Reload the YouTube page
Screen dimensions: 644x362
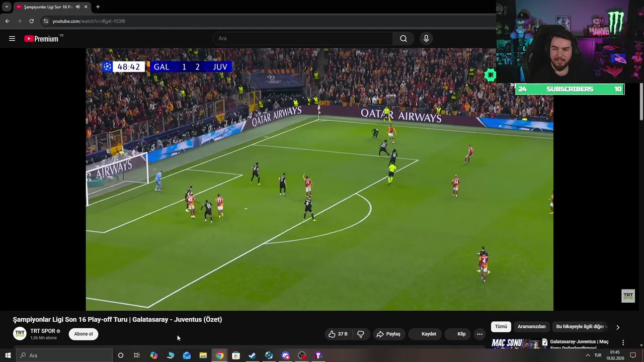pos(31,21)
